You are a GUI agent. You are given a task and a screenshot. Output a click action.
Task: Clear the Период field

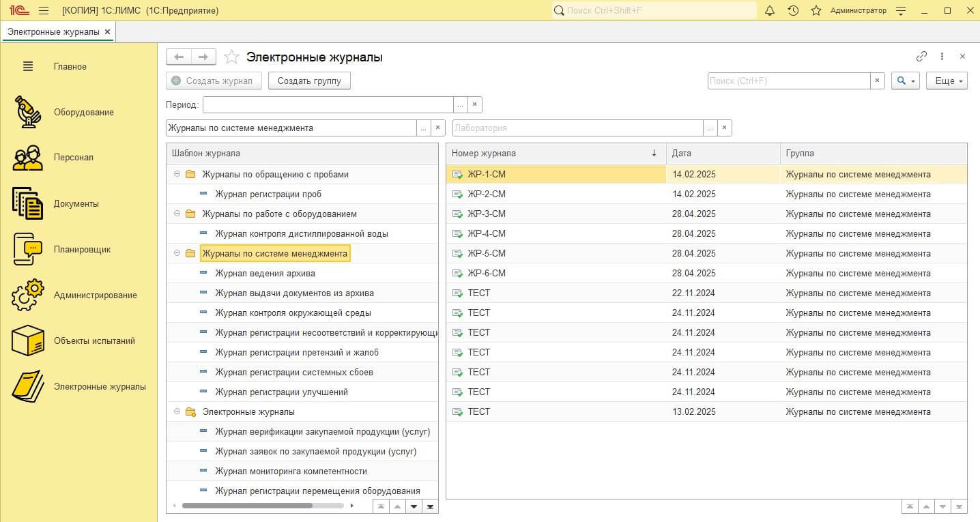[x=475, y=104]
